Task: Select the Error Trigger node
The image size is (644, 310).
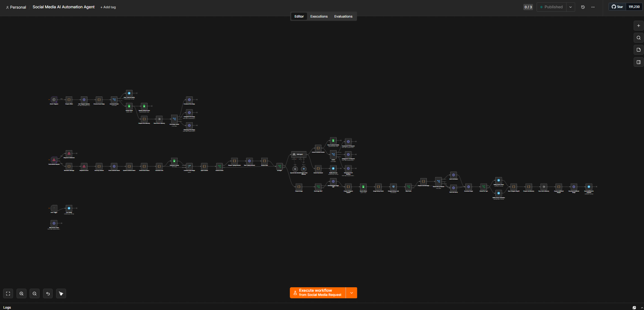Action: (x=54, y=208)
